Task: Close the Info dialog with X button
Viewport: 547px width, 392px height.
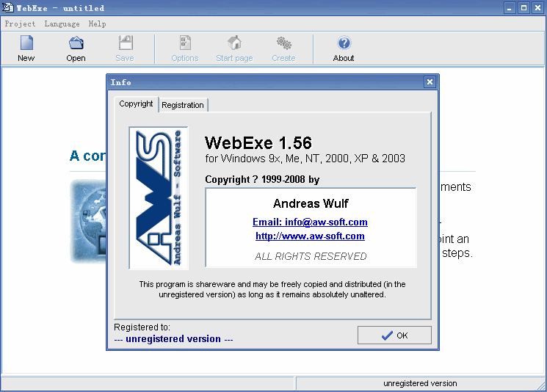Action: click(x=430, y=82)
